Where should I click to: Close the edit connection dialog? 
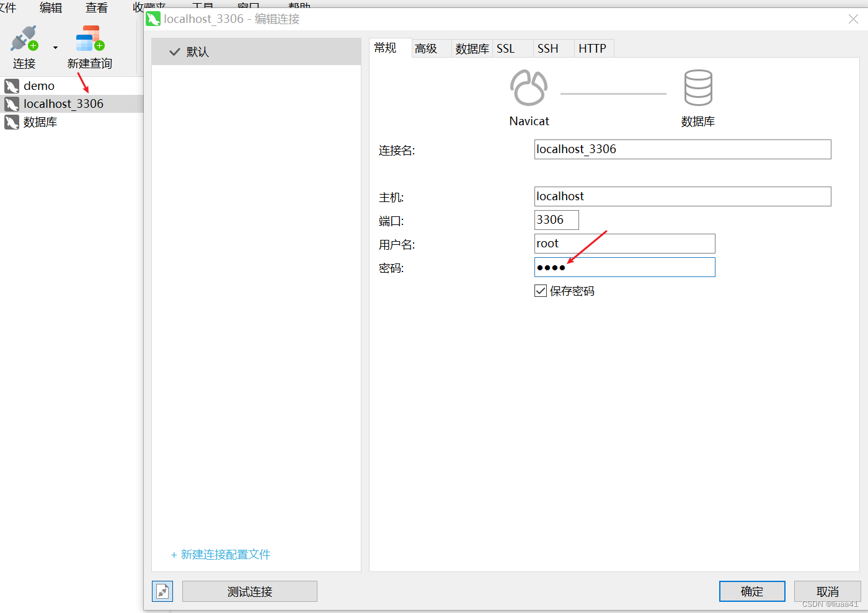point(853,19)
